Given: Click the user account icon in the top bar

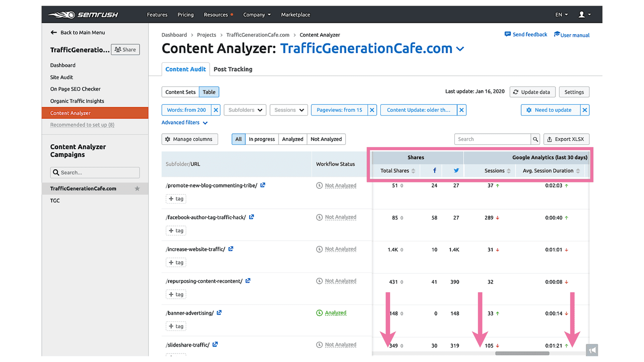Looking at the screenshot, I should (582, 14).
